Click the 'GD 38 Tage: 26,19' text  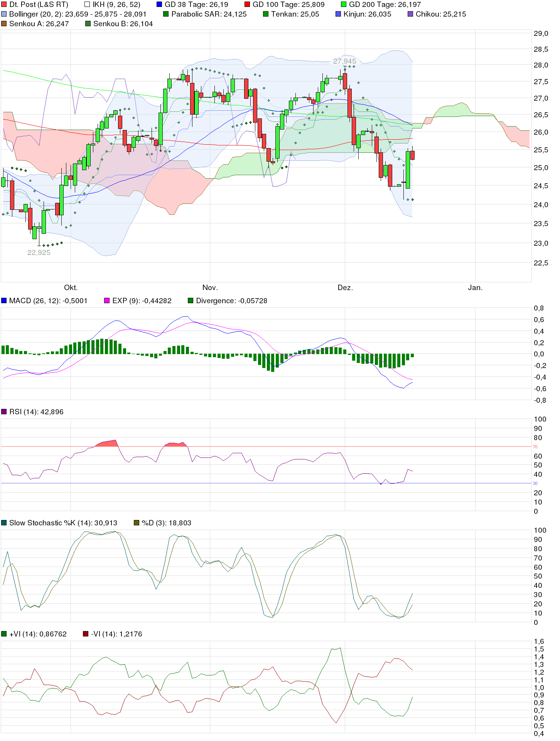196,5
